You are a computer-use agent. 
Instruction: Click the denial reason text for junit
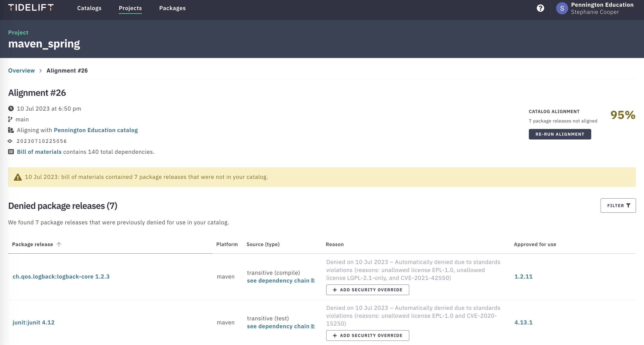pos(413,316)
